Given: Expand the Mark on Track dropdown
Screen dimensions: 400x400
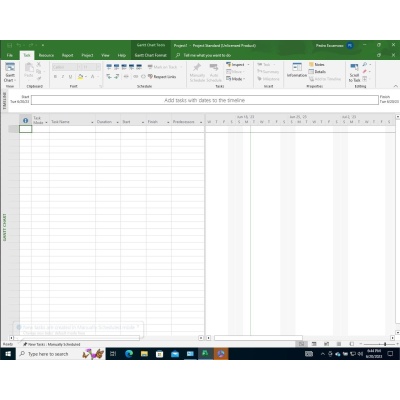Looking at the screenshot, I should [181, 67].
